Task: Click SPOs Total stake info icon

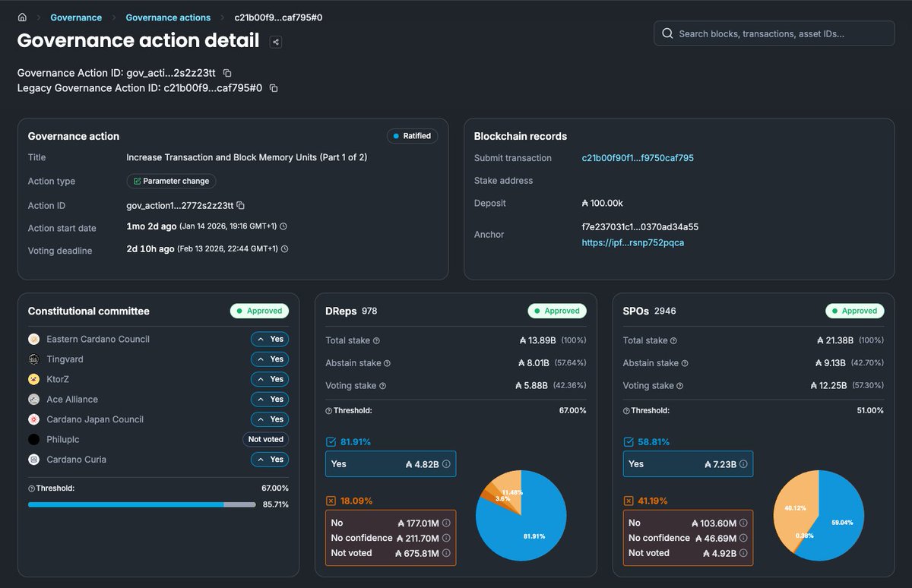Action: tap(673, 341)
